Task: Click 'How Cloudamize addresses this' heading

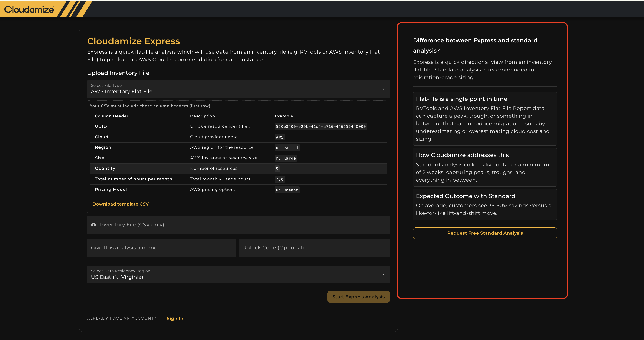Action: tap(462, 155)
